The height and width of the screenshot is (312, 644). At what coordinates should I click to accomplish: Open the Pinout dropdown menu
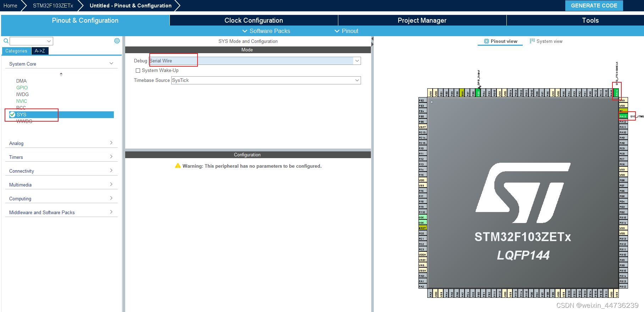pos(346,31)
